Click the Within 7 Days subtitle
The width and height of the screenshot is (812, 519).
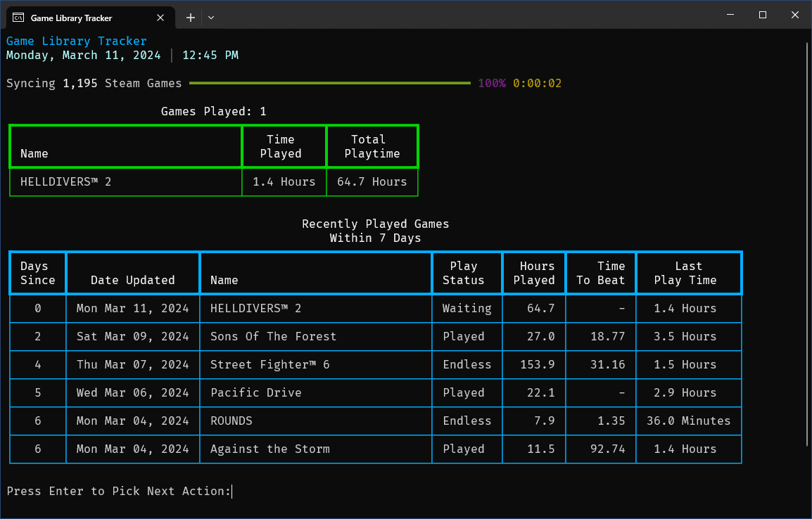coord(376,238)
